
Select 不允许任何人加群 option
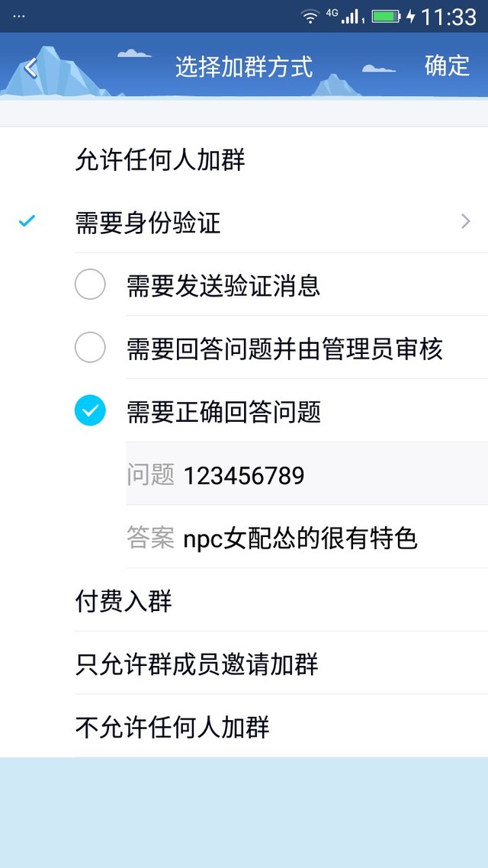point(172,726)
